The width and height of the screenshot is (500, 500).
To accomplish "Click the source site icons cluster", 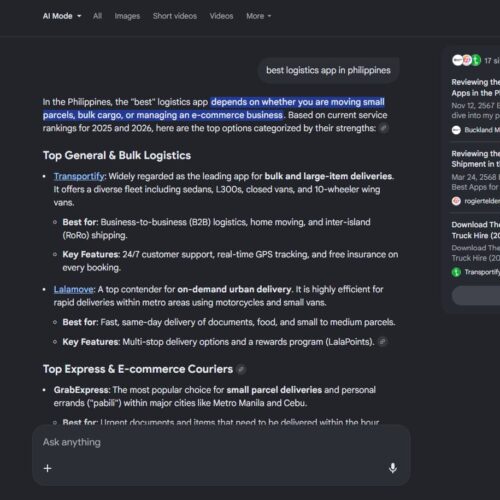I will pos(466,60).
